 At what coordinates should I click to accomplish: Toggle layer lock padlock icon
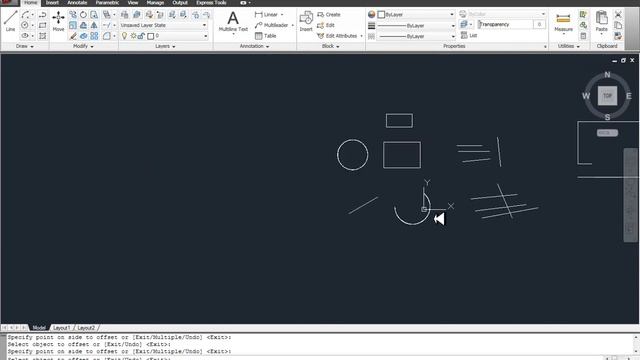pos(141,36)
